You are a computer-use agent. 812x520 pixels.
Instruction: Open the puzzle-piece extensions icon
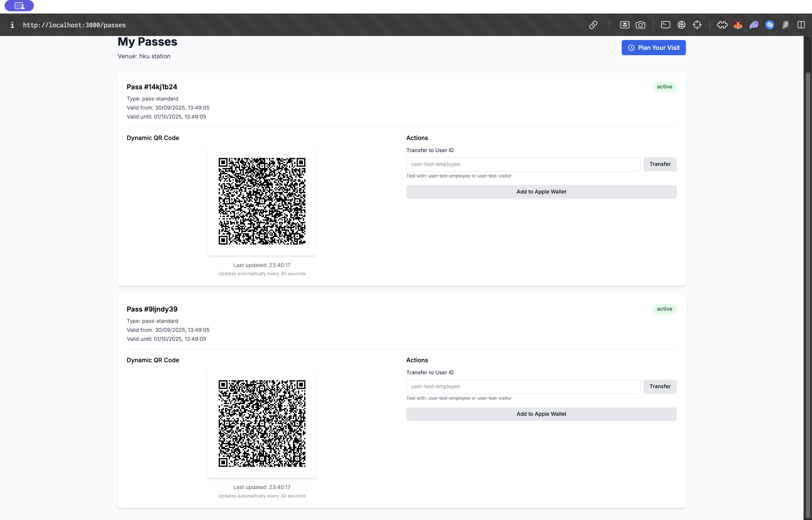pyautogui.click(x=722, y=25)
